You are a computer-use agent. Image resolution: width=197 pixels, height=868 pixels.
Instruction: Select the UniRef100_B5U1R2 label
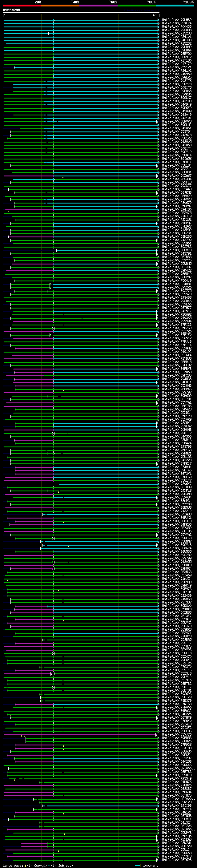pos(177,139)
